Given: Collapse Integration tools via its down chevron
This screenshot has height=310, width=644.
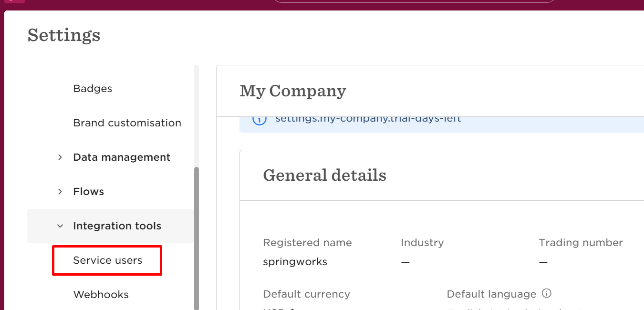Looking at the screenshot, I should tap(60, 226).
